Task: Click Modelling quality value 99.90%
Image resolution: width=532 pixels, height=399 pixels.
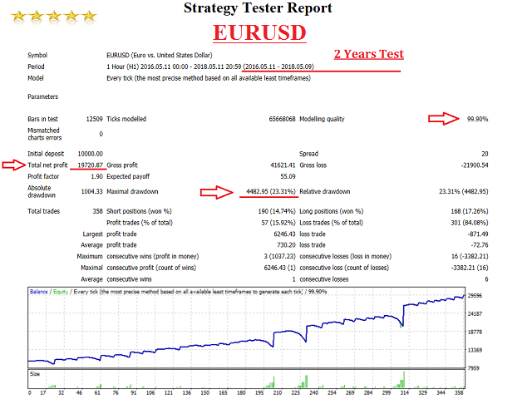Action: click(x=478, y=119)
